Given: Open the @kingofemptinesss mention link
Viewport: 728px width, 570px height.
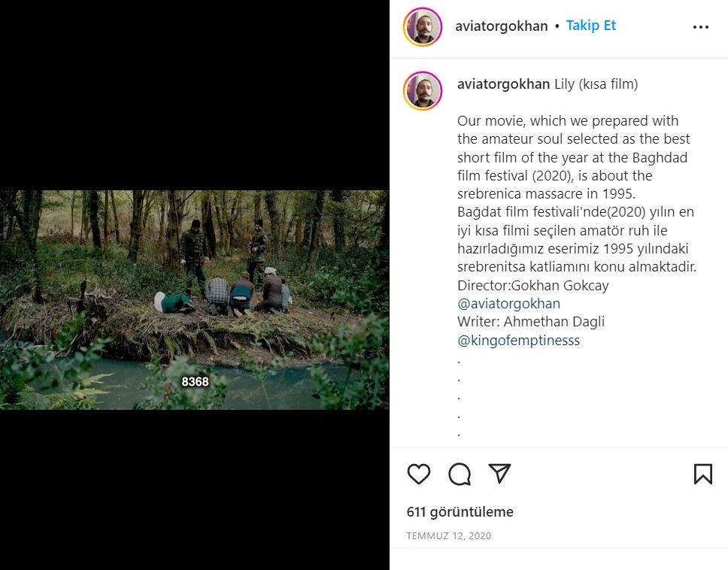Looking at the screenshot, I should click(x=518, y=341).
